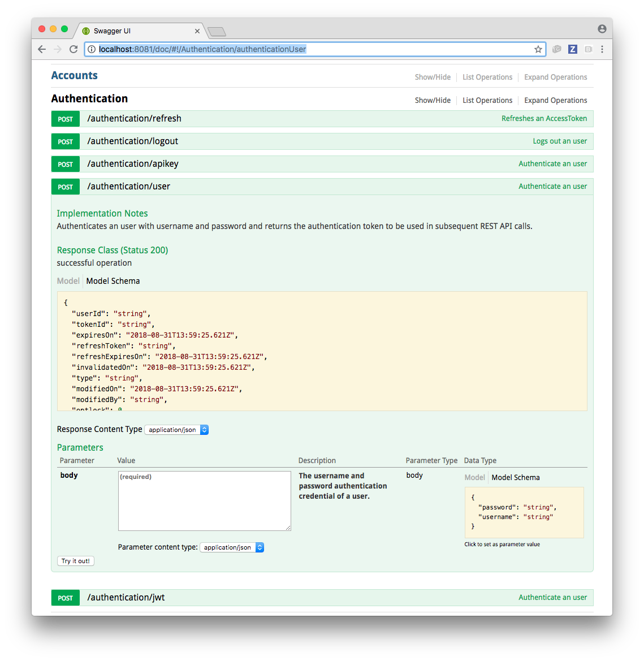Reload the Swagger UI page
The width and height of the screenshot is (644, 661).
tap(74, 49)
